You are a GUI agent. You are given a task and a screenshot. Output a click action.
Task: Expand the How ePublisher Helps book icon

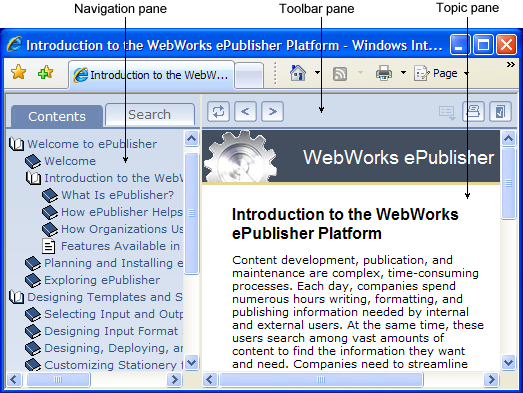50,212
